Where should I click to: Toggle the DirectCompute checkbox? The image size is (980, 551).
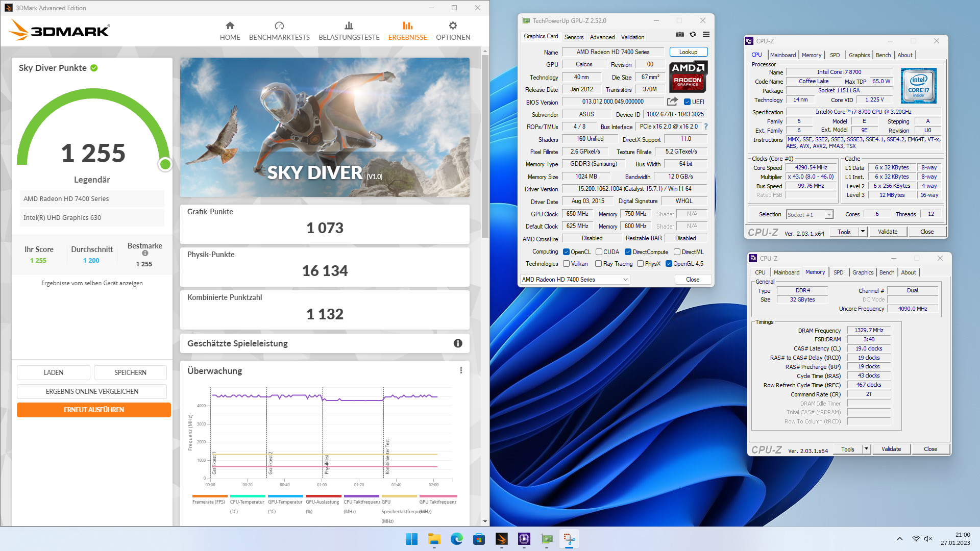click(628, 252)
